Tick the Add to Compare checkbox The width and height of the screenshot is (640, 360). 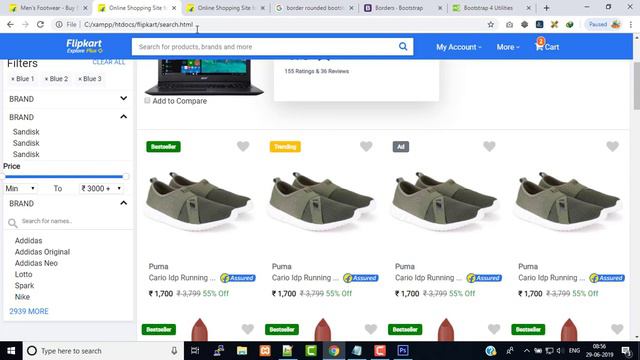[x=147, y=100]
